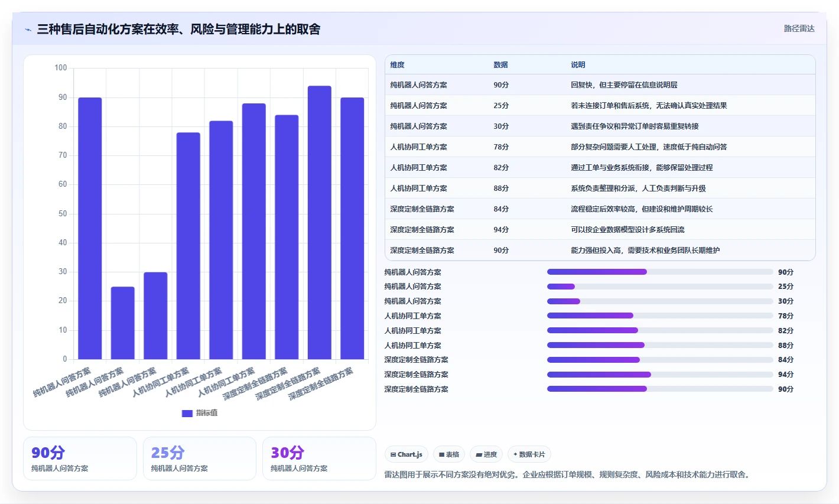Click the chart bar with value 25
839x504 pixels.
click(x=123, y=323)
